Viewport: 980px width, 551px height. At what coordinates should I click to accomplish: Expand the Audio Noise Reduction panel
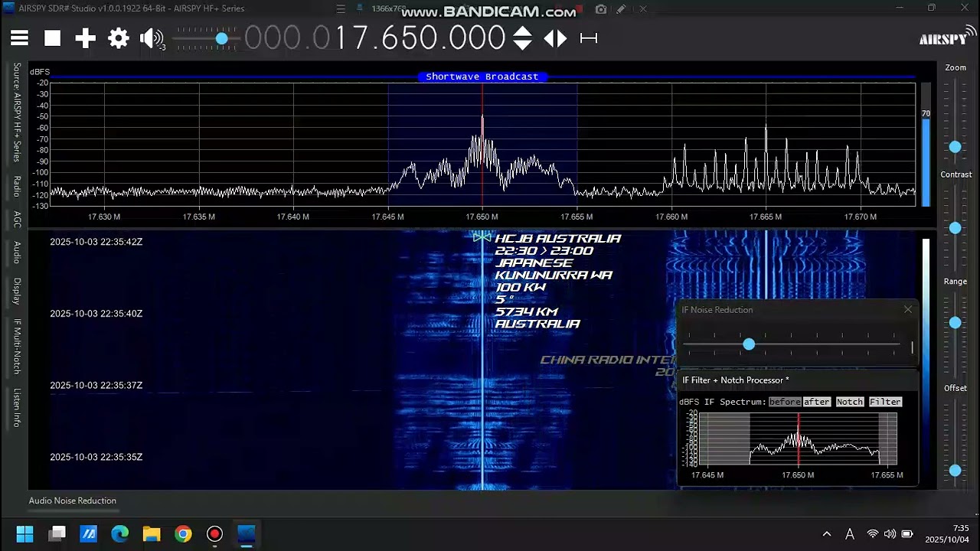click(x=73, y=500)
